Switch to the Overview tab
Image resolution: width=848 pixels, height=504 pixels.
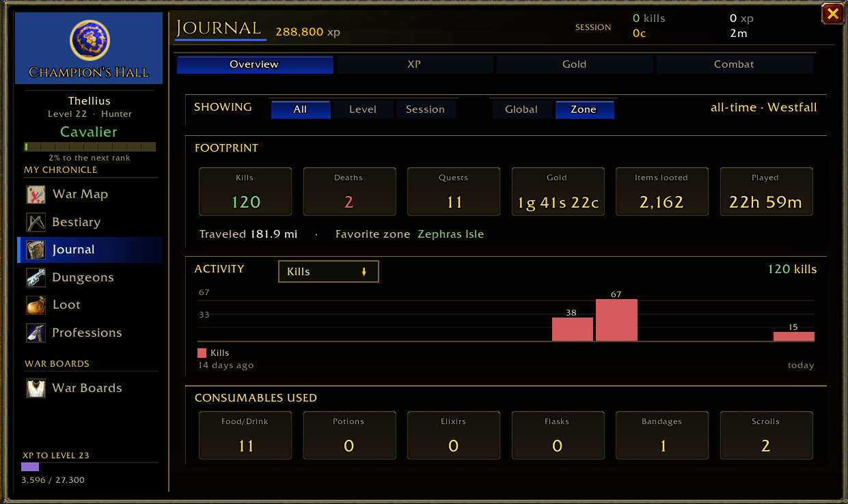(255, 64)
